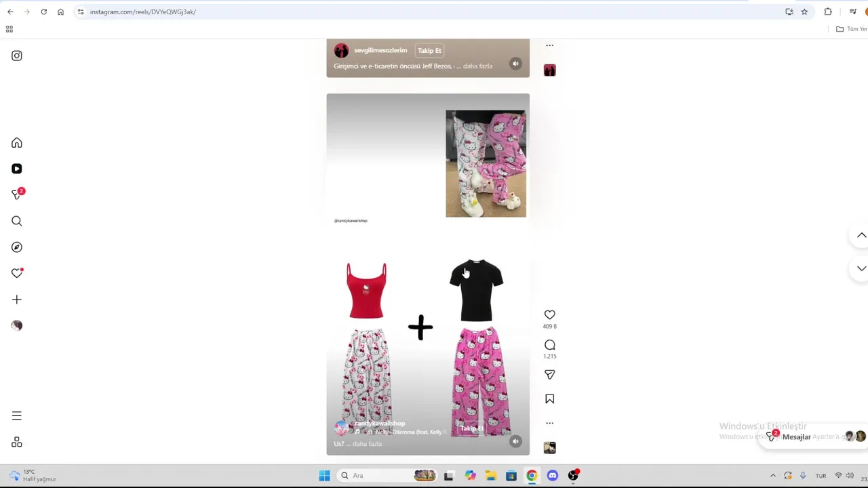Click the Hello Kitty pajamas photo in reel
Viewport: 868px width, 488px height.
point(486,163)
